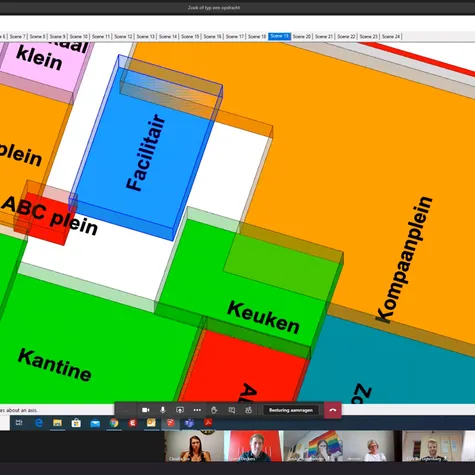Click the Besturing aanvragen button
The height and width of the screenshot is (475, 475).
[x=291, y=410]
